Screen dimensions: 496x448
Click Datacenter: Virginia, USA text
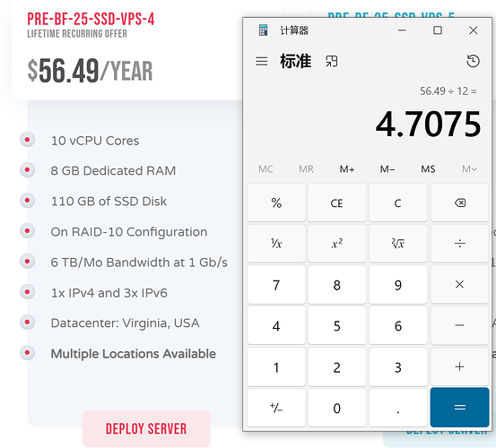[125, 323]
